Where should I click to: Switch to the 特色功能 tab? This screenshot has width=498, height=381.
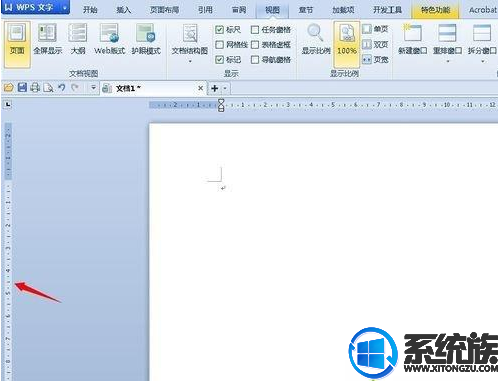pos(435,10)
